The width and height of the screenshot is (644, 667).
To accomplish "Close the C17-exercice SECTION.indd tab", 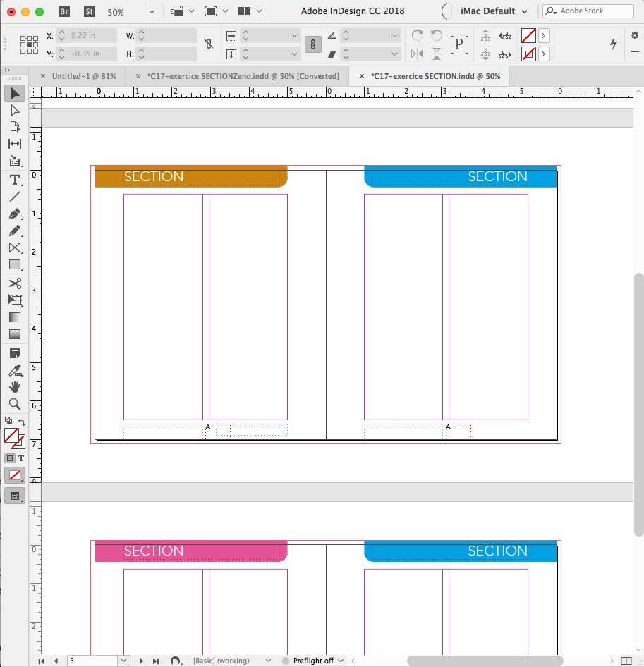I will [x=361, y=76].
